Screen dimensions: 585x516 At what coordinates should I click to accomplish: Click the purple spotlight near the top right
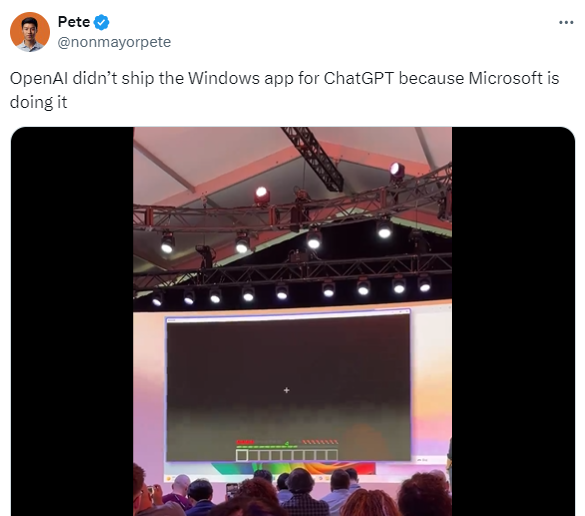pos(397,170)
